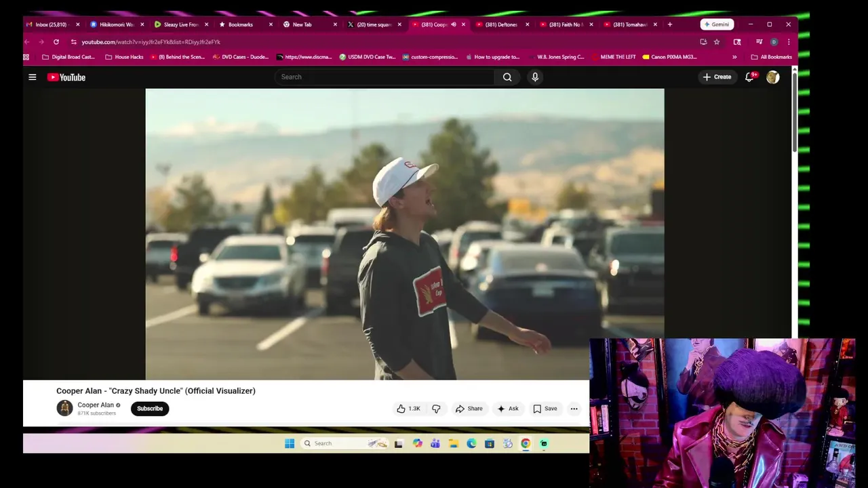Open DVD Cases - Duode bookmark
868x488 pixels.
(241, 57)
